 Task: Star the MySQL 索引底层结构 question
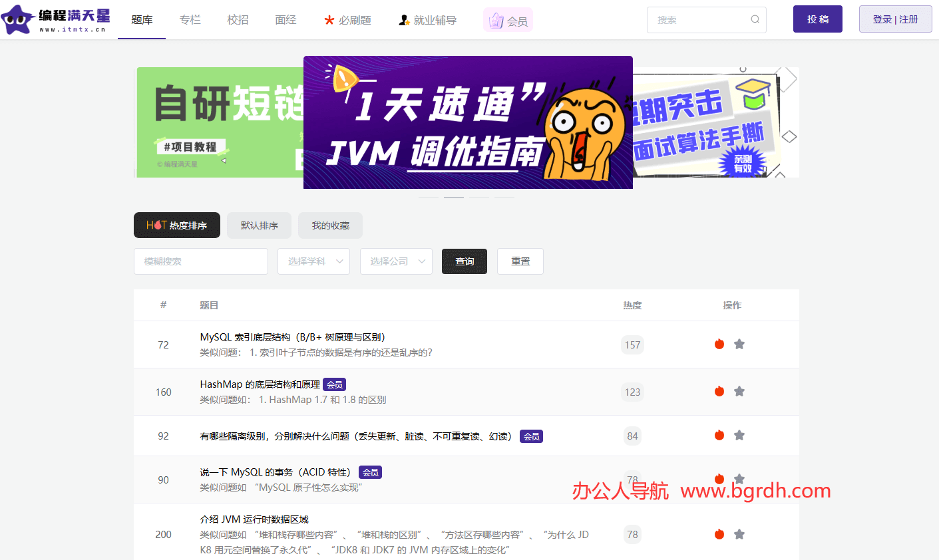(x=739, y=344)
